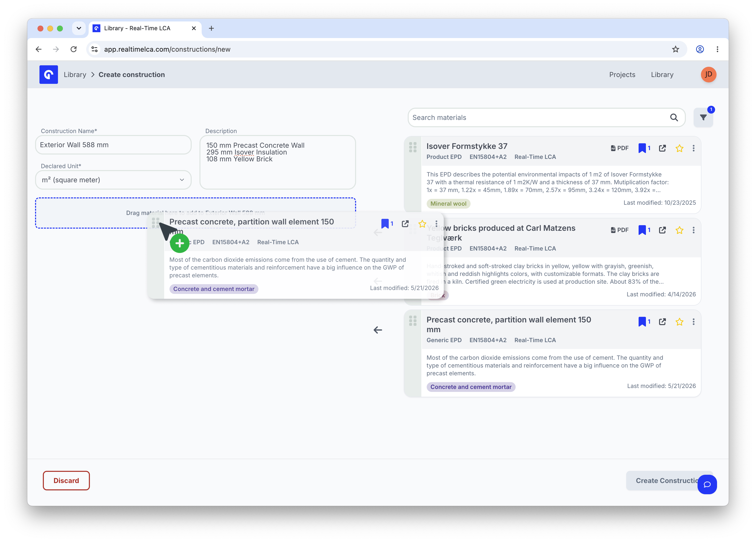Image resolution: width=756 pixels, height=542 pixels.
Task: Click the Product EPD label on the Isover card
Action: coord(444,157)
